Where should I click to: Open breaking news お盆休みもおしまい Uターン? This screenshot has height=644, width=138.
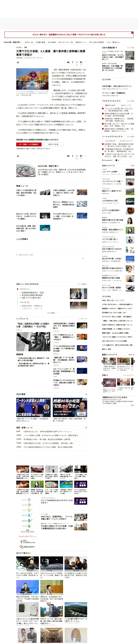tap(47, 431)
